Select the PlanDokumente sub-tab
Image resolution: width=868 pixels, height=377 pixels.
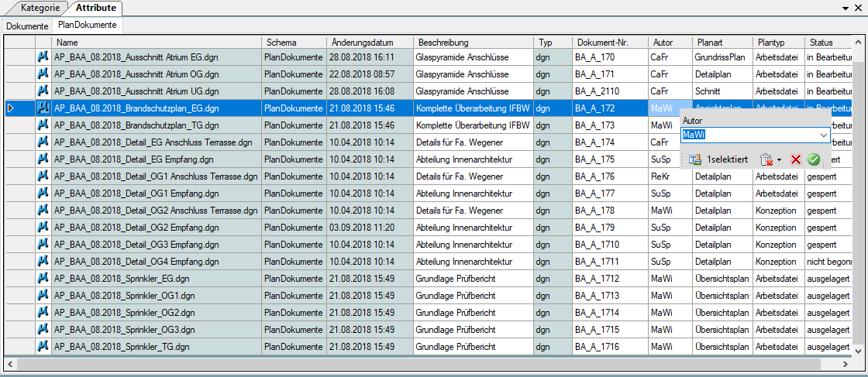(88, 25)
